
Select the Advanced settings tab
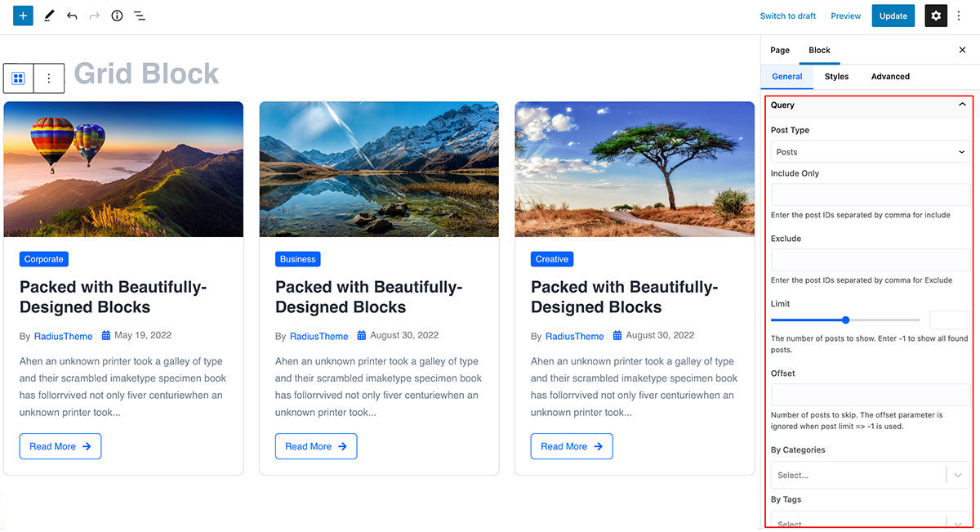[890, 77]
